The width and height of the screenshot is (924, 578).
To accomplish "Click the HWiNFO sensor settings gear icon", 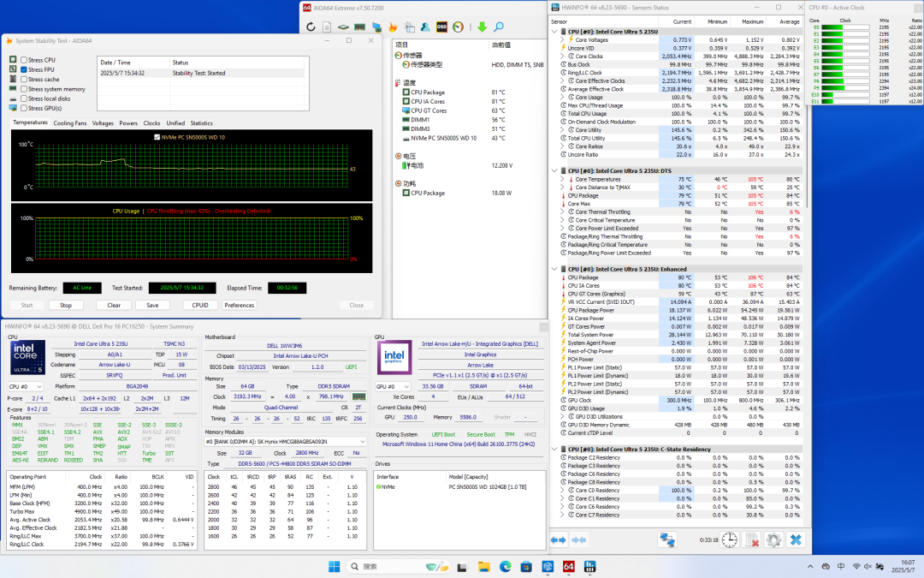I will (x=773, y=539).
